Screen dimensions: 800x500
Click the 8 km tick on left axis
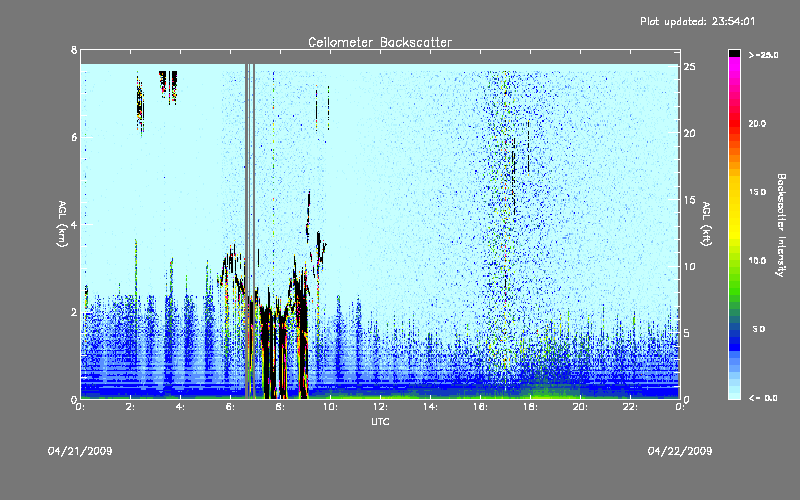pos(74,50)
